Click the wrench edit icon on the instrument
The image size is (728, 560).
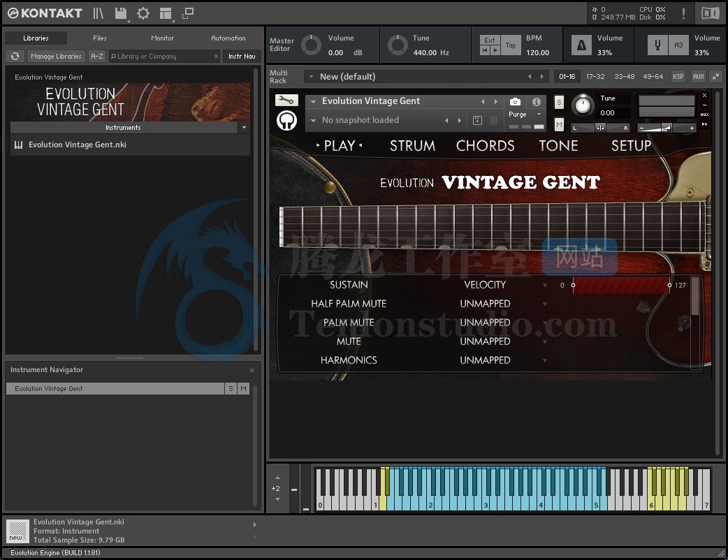[x=286, y=100]
